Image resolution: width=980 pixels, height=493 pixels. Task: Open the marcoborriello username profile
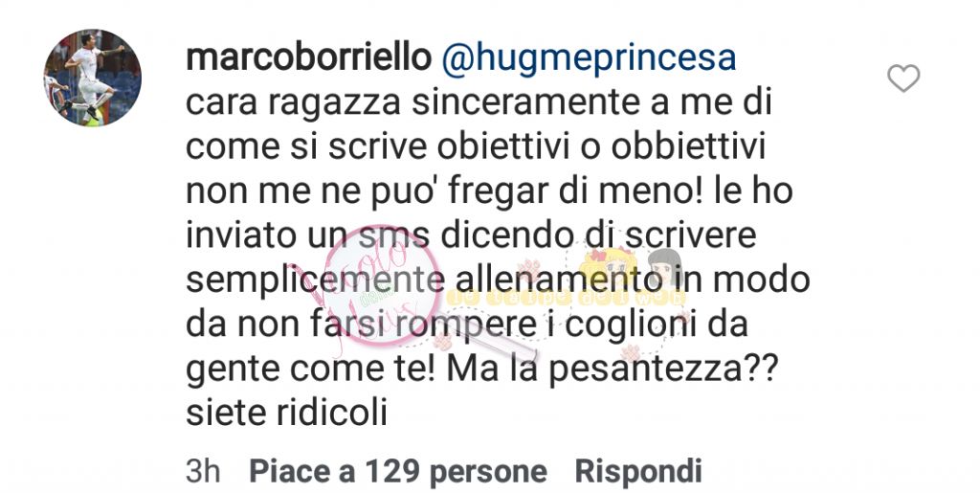point(309,58)
